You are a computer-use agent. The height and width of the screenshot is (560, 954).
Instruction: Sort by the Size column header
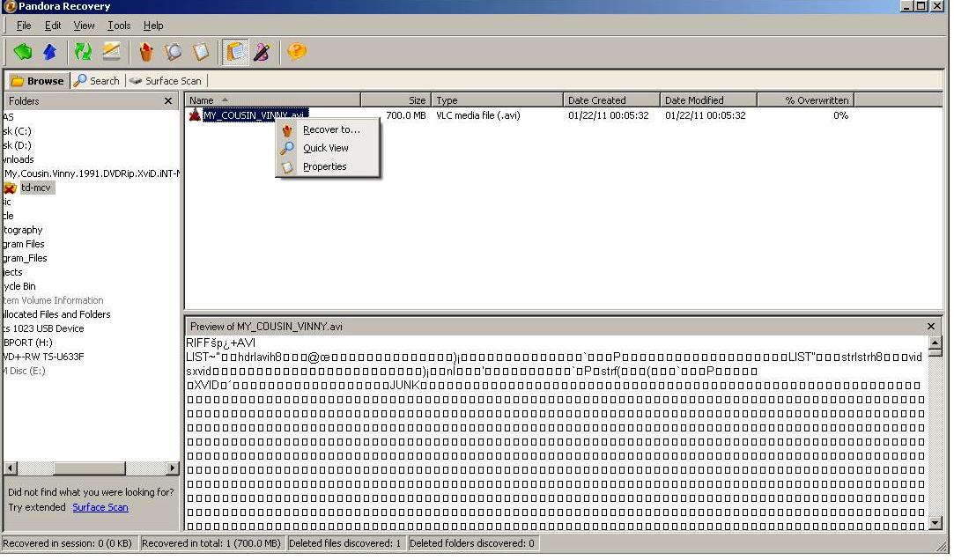(x=396, y=100)
